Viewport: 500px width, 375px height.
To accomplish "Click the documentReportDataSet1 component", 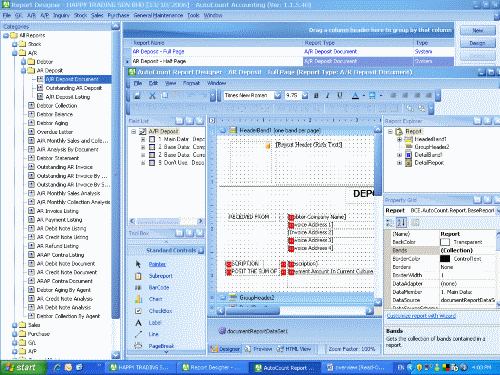I will point(253,331).
